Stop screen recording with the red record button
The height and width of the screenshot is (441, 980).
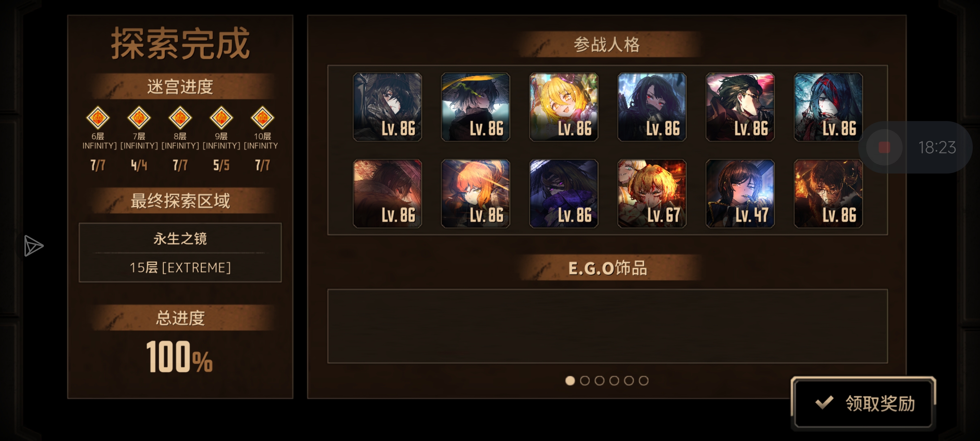884,147
